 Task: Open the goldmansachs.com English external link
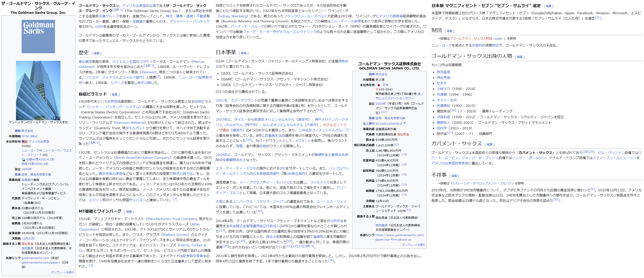[35, 258]
